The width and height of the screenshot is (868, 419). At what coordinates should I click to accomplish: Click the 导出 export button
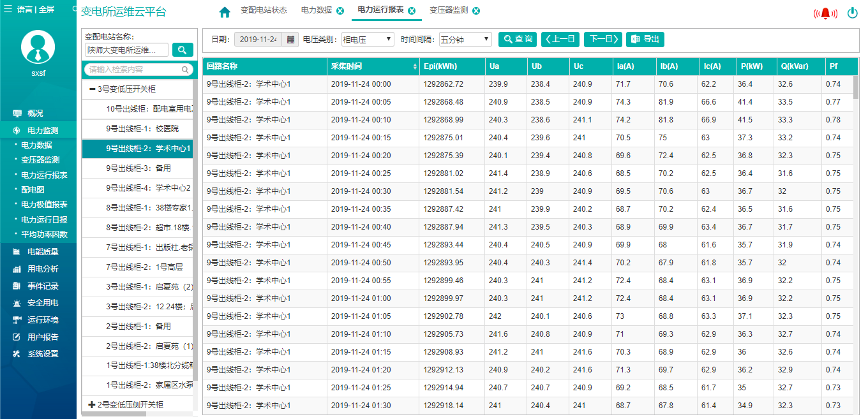click(645, 40)
